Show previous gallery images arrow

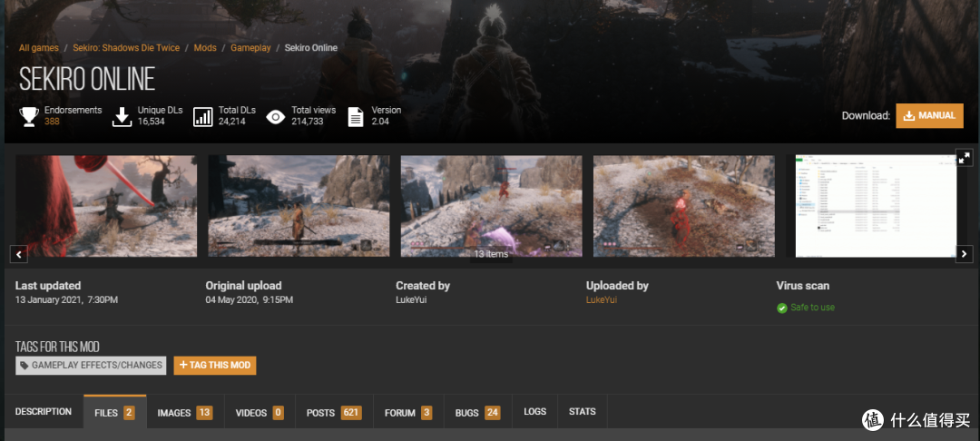pyautogui.click(x=19, y=254)
